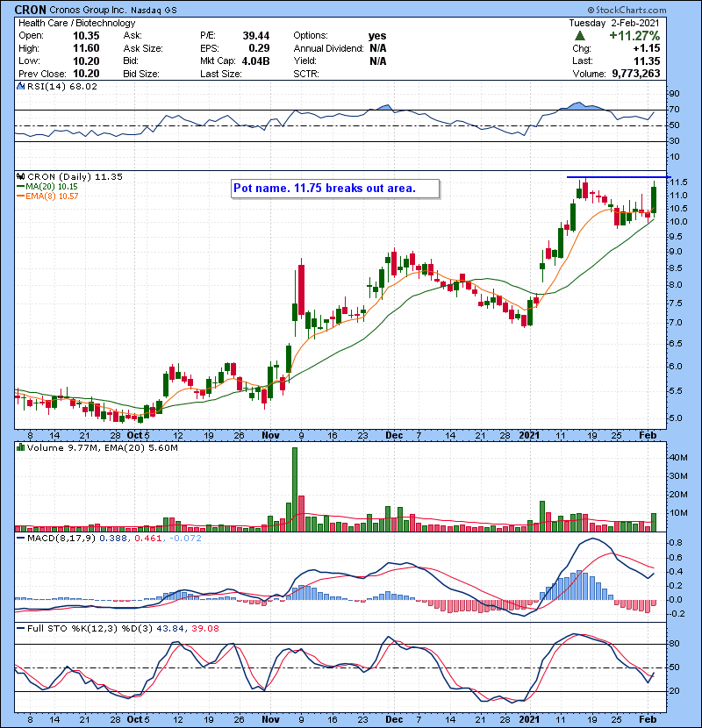Click Oct 5 on the bottom stochastic date axis

(x=138, y=719)
